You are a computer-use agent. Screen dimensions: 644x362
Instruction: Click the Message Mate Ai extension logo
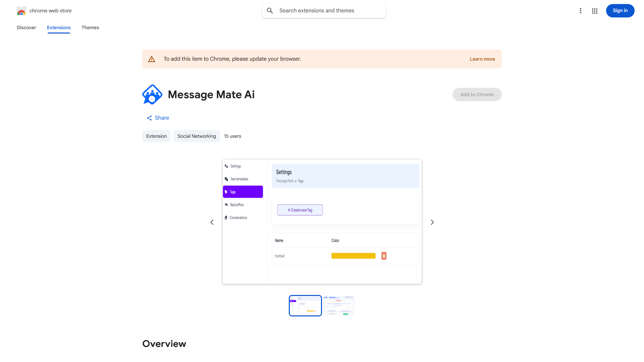click(x=152, y=94)
